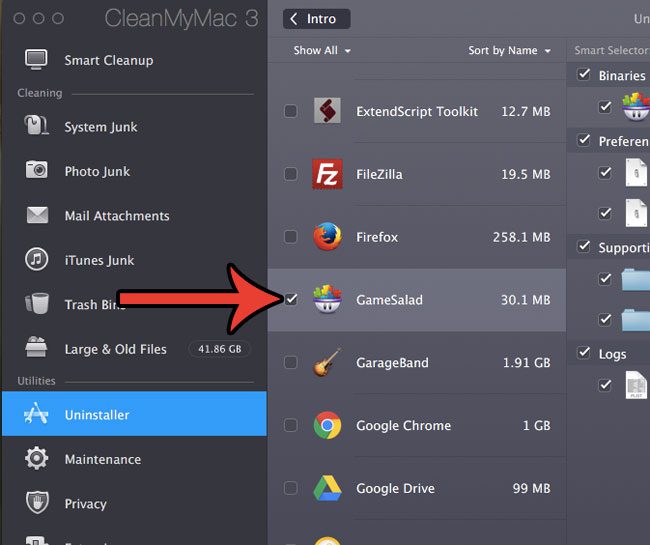Viewport: 650px width, 545px height.
Task: Click the Uninstaller app icon in sidebar
Action: coord(36,413)
